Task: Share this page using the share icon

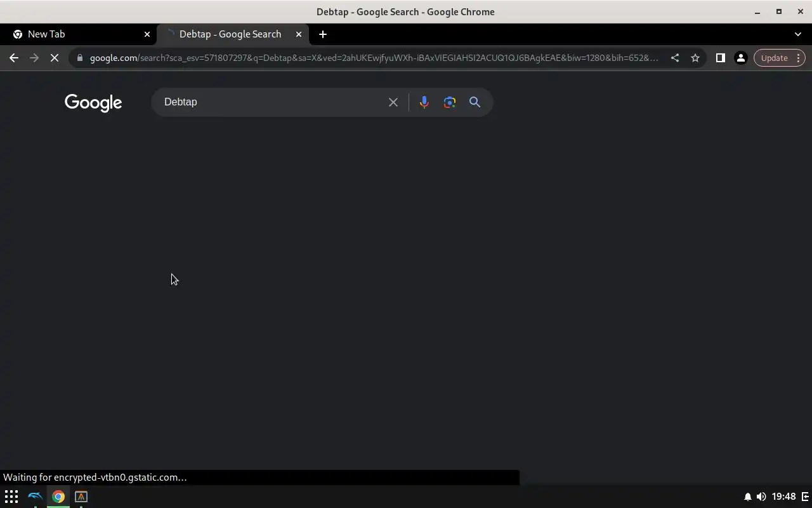Action: point(675,58)
